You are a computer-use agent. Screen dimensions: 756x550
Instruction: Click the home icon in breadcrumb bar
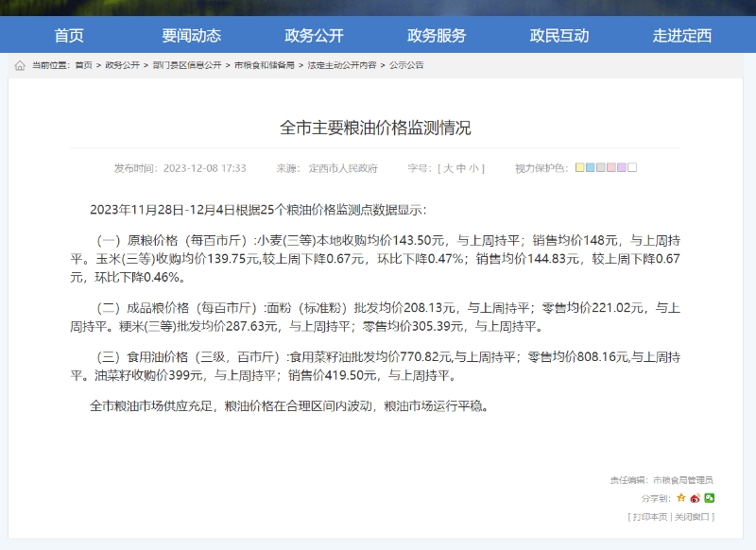tap(20, 65)
